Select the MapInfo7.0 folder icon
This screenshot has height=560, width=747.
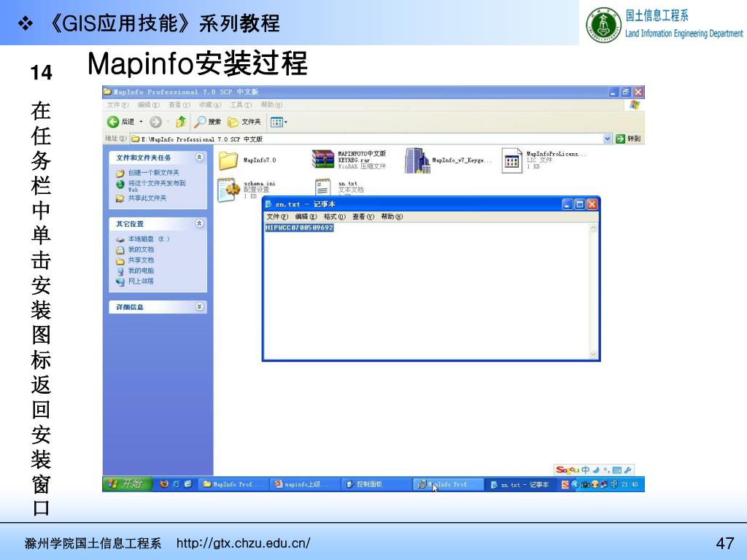(228, 160)
